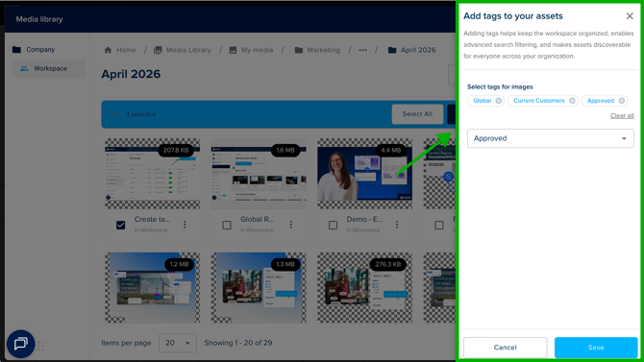644x362 pixels.
Task: Cancel adding tags
Action: coord(506,348)
